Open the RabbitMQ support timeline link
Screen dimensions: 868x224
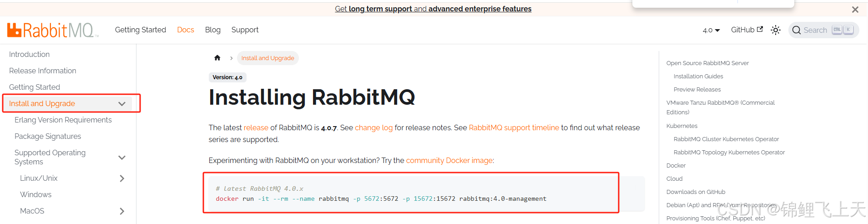(514, 127)
